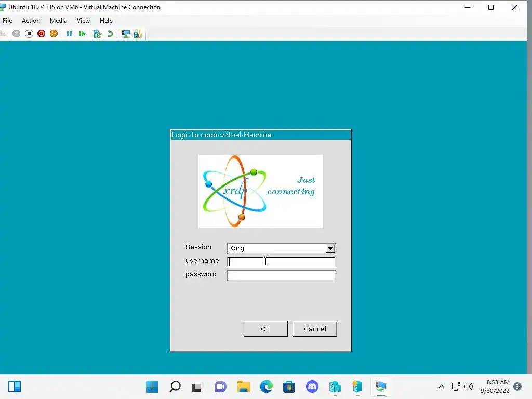Screen dimensions: 532x399
Task: Open the Action menu
Action: 31,21
